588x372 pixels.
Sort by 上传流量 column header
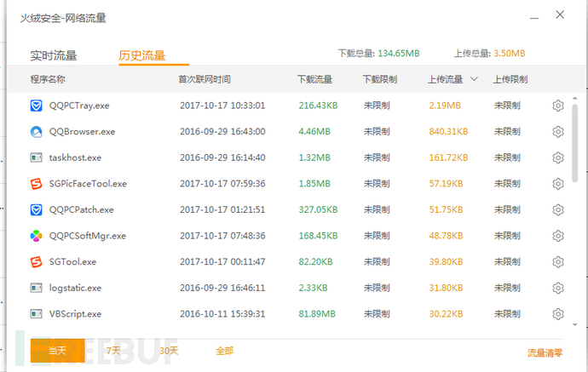[x=445, y=79]
